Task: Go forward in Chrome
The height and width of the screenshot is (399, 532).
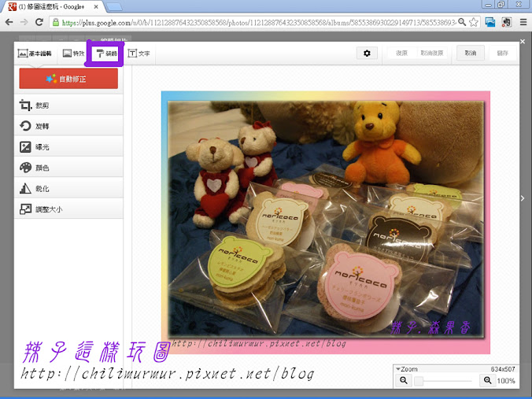Action: [x=24, y=22]
